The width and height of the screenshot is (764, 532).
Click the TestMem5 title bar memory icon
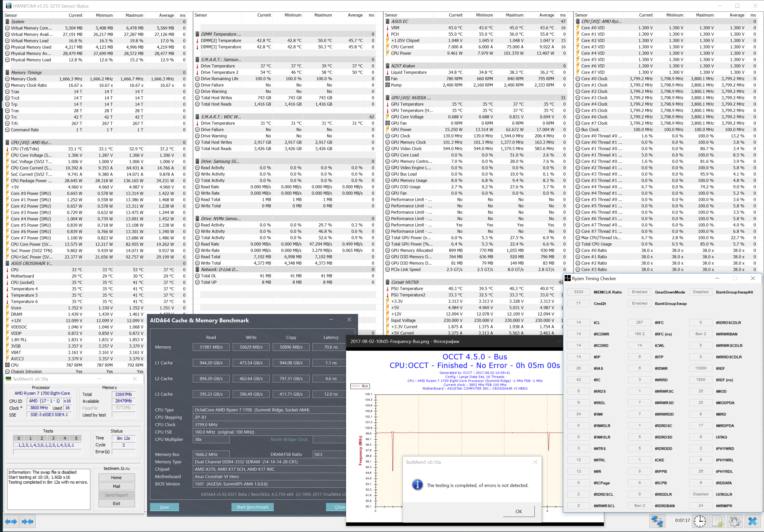(x=8, y=379)
